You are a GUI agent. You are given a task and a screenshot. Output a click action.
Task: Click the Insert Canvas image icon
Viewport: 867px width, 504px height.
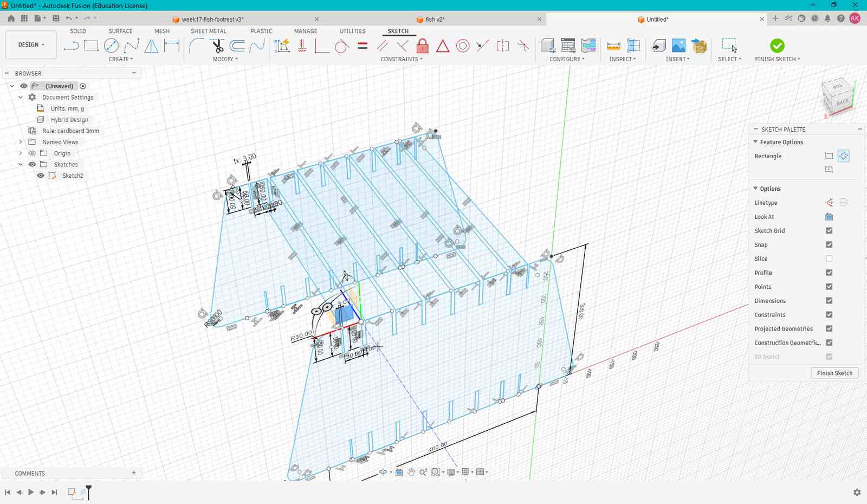[x=678, y=46]
